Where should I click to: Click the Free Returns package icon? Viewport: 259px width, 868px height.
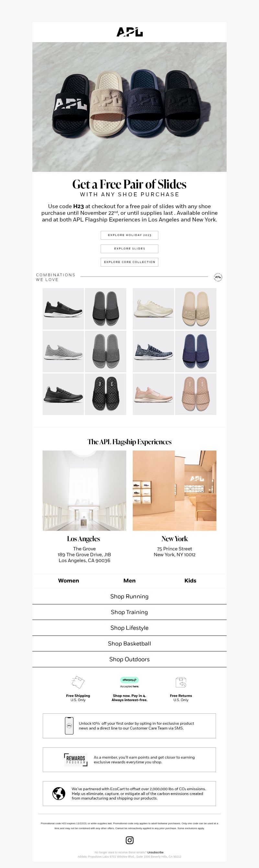pos(181,682)
